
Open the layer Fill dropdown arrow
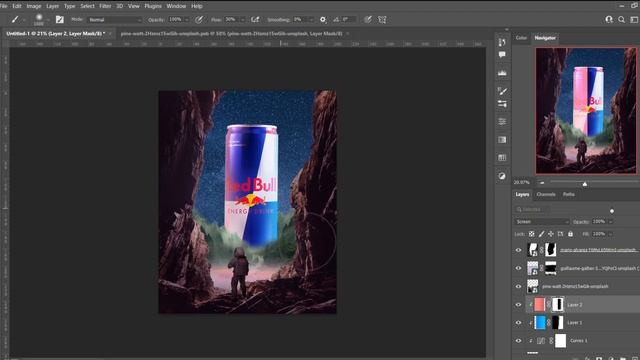[x=611, y=234]
